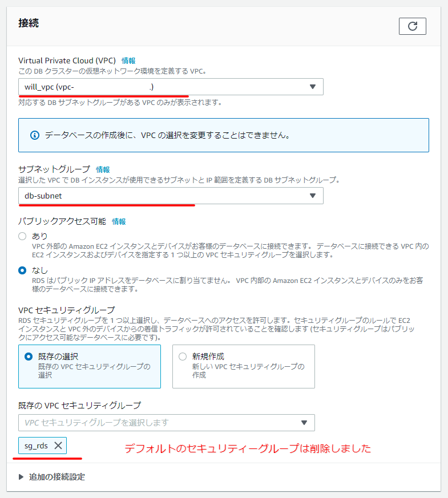The height and width of the screenshot is (498, 448).
Task: Open the サブネットグループ db-subnet dropdown
Action: coord(171,196)
